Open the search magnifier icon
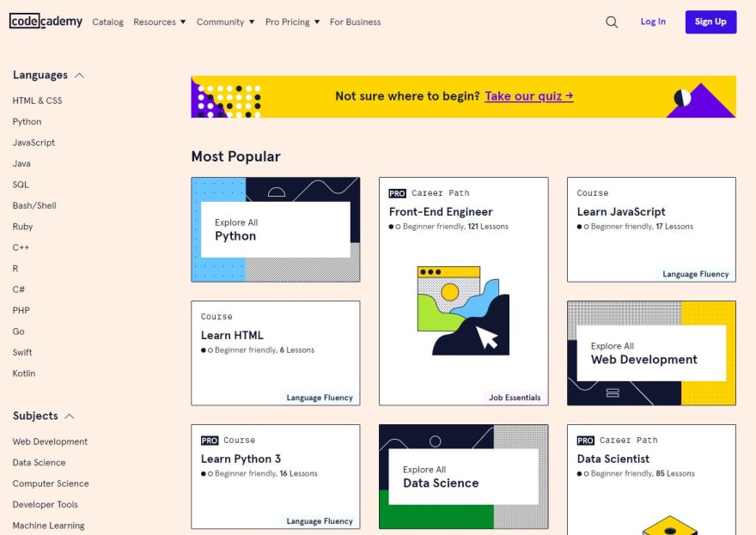 [612, 22]
